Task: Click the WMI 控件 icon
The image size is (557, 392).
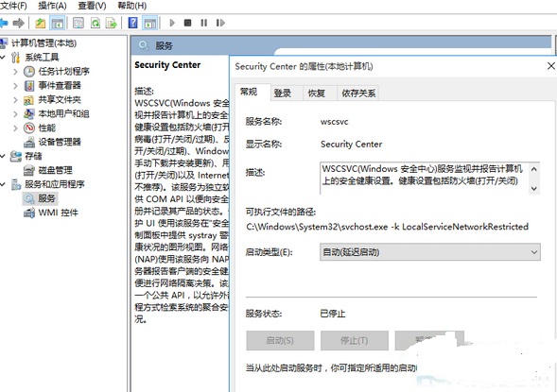Action: 28,213
